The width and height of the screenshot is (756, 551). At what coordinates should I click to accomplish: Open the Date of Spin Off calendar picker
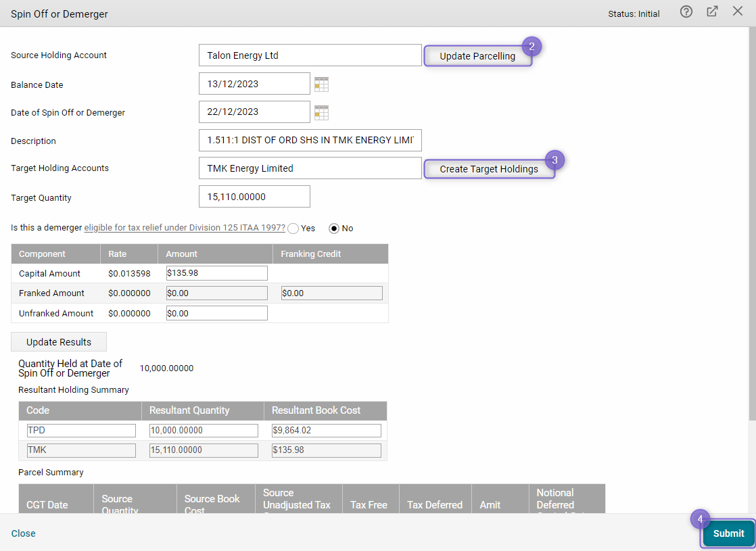click(322, 113)
